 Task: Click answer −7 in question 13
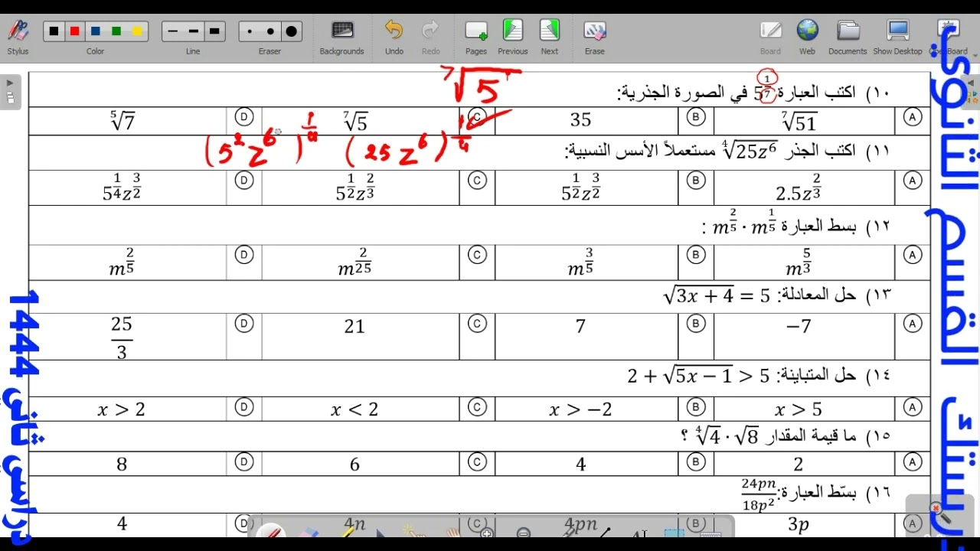click(799, 327)
